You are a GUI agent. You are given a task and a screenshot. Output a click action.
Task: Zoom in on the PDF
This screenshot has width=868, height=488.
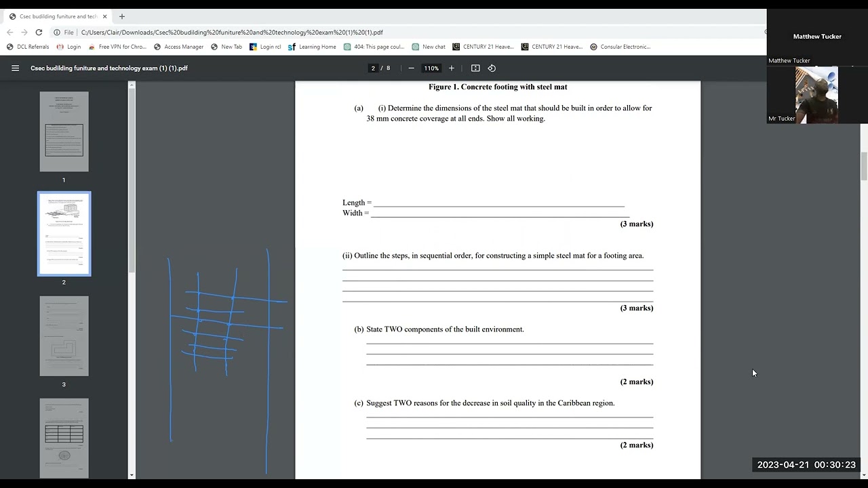coord(451,68)
